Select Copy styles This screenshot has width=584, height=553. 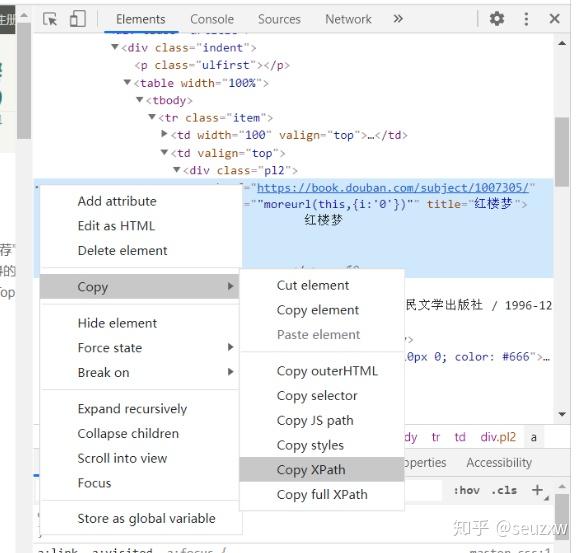click(x=310, y=445)
